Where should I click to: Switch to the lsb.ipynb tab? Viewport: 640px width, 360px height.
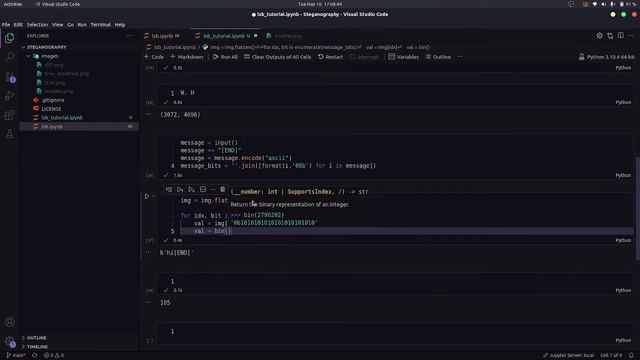click(162, 36)
